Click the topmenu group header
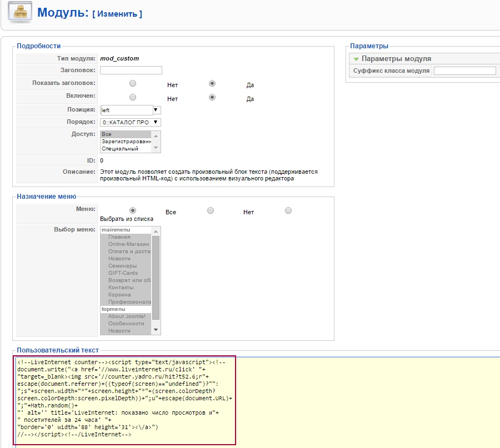The width and height of the screenshot is (500, 448). tap(126, 309)
